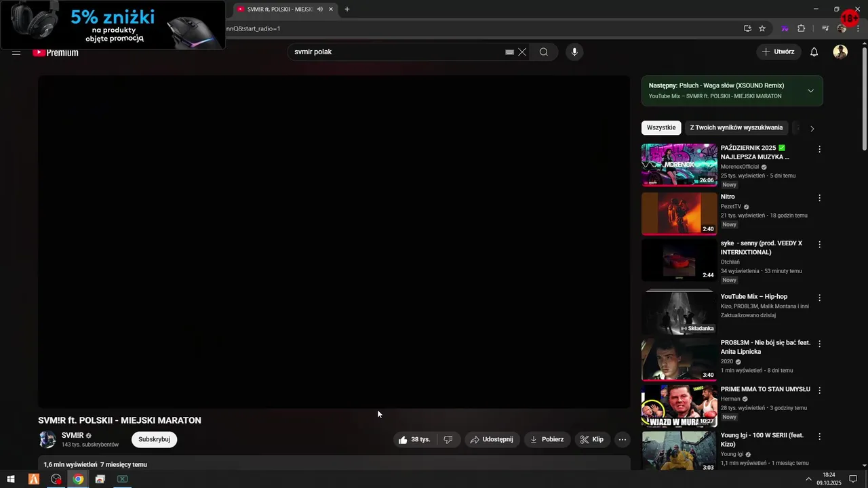Open the 18:24 clock calendar

tap(829, 479)
